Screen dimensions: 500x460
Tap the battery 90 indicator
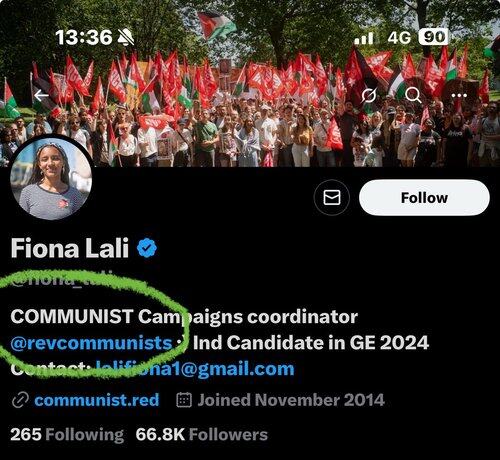pos(433,37)
